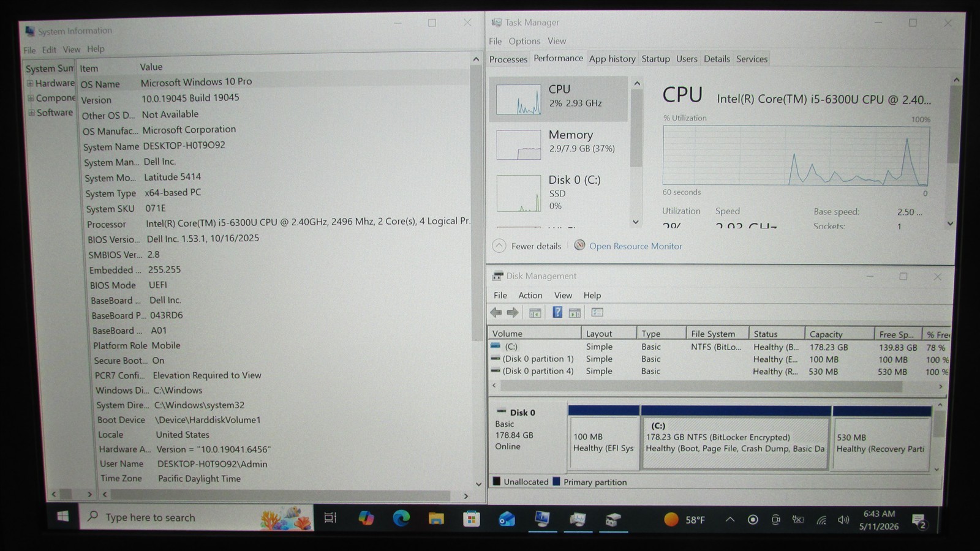Click Disk Management volume list horizontal scrollbar
This screenshot has width=980, height=551.
701,386
